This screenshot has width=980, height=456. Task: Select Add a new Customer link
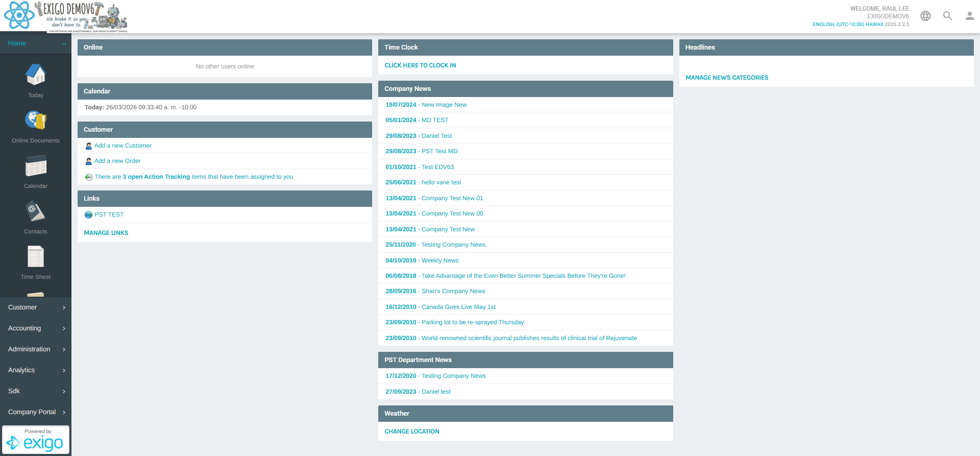point(122,146)
